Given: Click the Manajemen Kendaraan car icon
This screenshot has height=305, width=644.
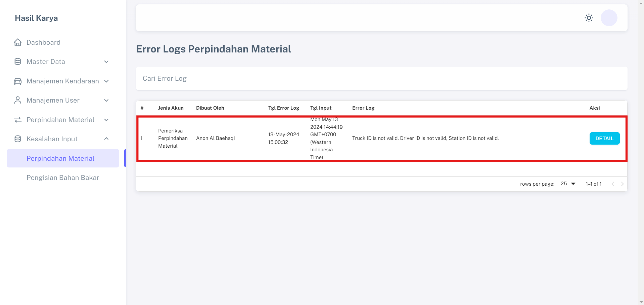Looking at the screenshot, I should point(17,81).
